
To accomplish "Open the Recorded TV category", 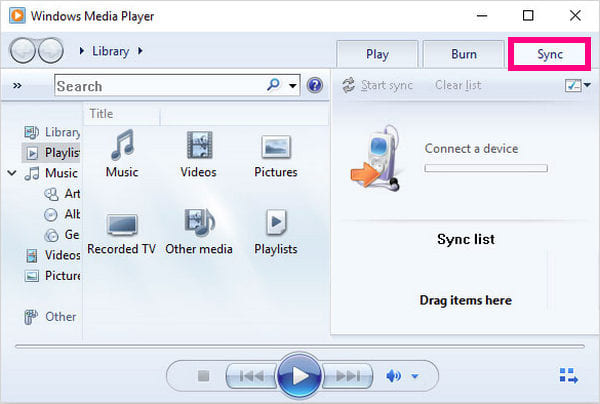I will tap(122, 233).
